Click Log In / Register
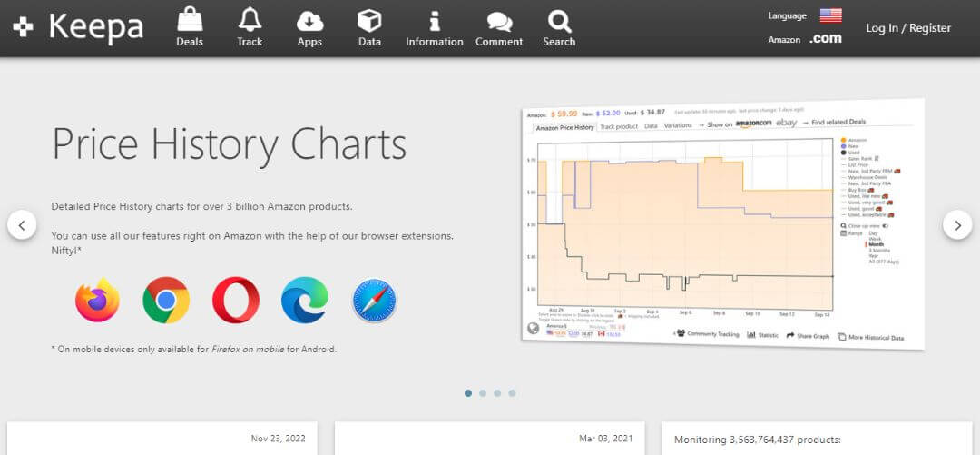The width and height of the screenshot is (980, 455). pyautogui.click(x=908, y=28)
